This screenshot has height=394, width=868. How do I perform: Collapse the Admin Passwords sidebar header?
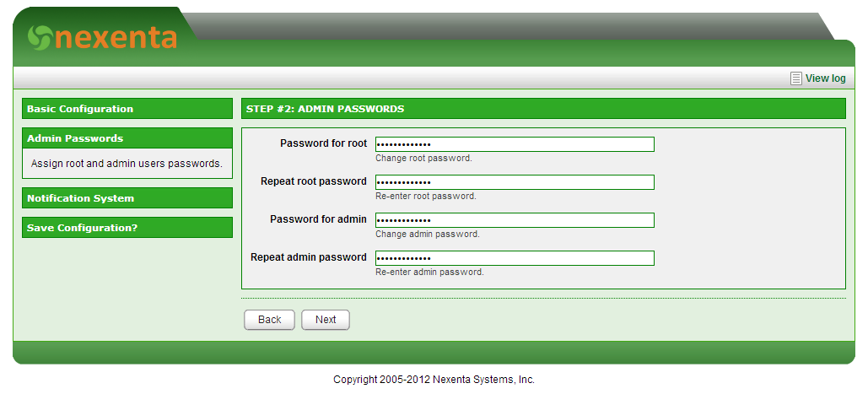(x=127, y=138)
